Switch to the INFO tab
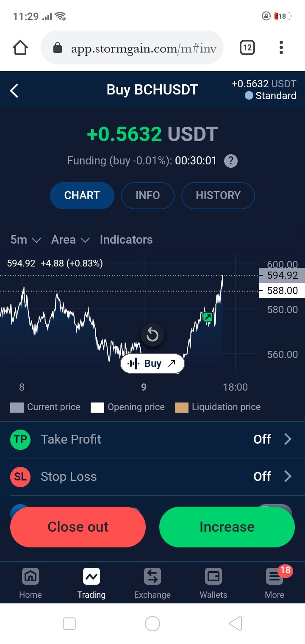 [x=148, y=196]
